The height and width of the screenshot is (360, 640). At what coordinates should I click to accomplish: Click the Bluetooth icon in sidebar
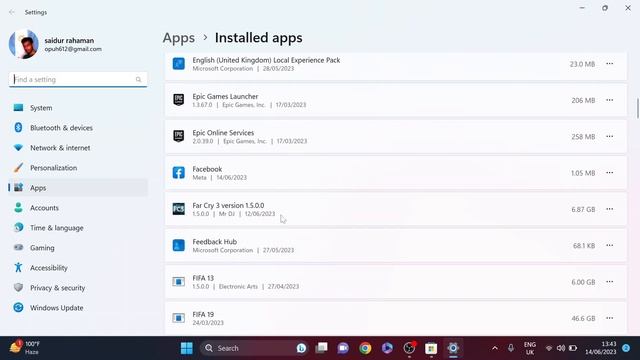click(18, 128)
